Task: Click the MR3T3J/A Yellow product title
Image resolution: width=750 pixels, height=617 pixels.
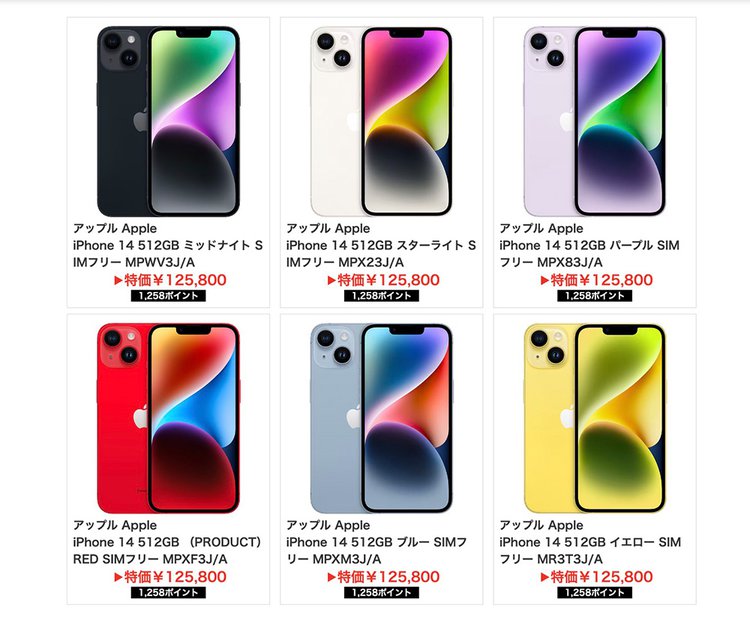Action: (x=590, y=551)
